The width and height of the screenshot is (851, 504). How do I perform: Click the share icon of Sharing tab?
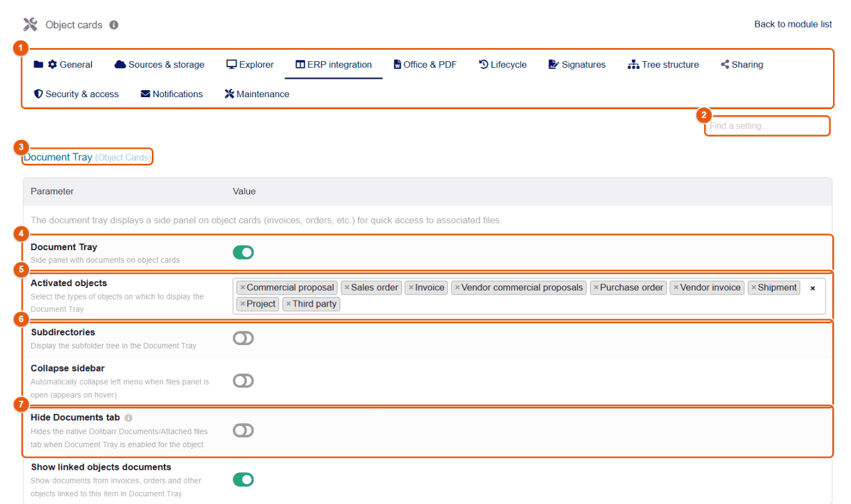[x=725, y=64]
